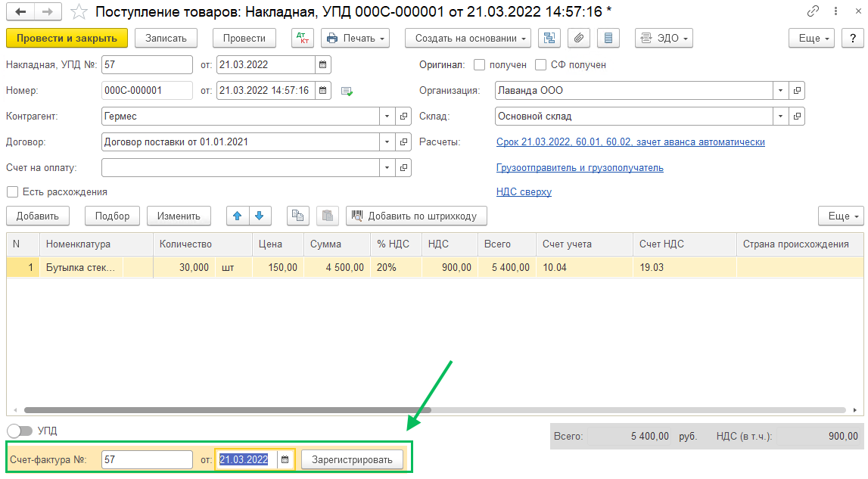The width and height of the screenshot is (868, 479).
Task: Copy selected rows icon in table toolbar
Action: click(x=298, y=216)
